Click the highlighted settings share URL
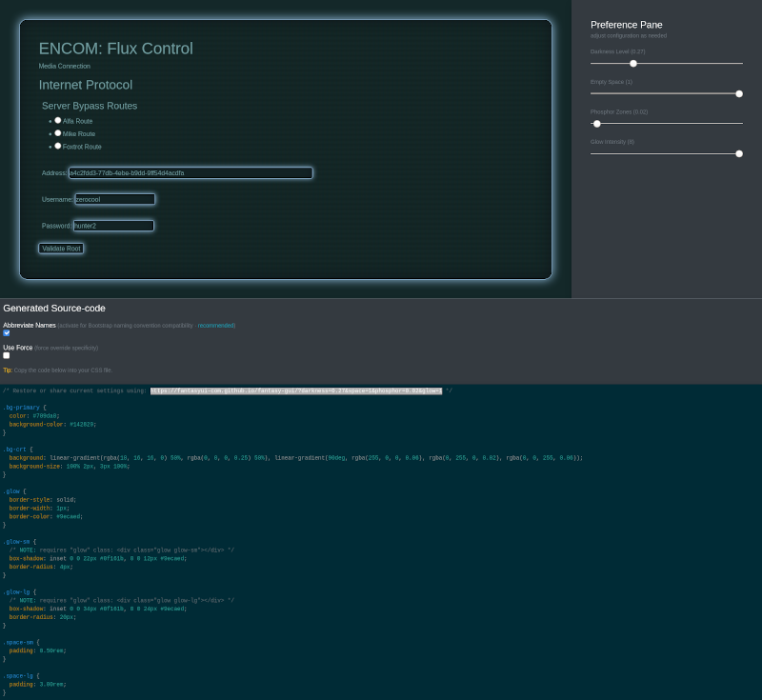This screenshot has width=762, height=700. click(x=295, y=390)
